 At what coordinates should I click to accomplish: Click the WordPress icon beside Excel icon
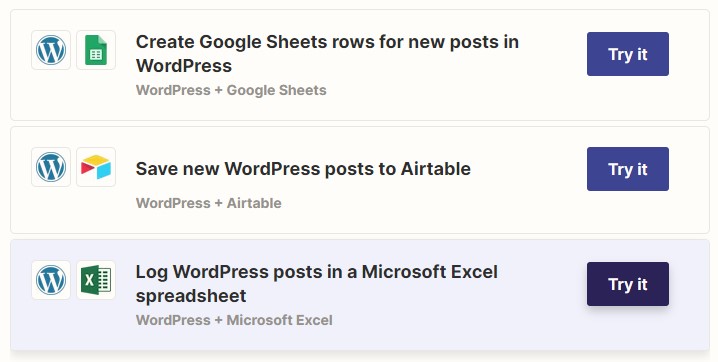(51, 280)
